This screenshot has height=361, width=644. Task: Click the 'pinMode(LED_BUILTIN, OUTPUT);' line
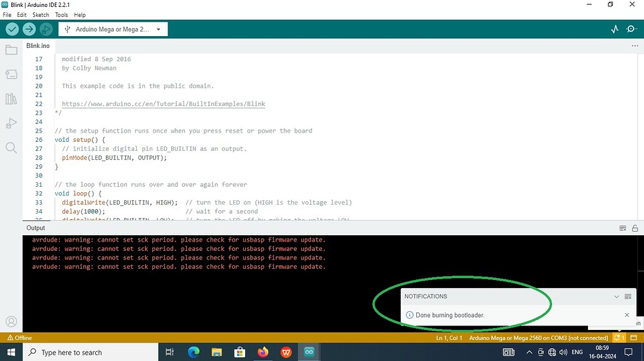pos(114,157)
